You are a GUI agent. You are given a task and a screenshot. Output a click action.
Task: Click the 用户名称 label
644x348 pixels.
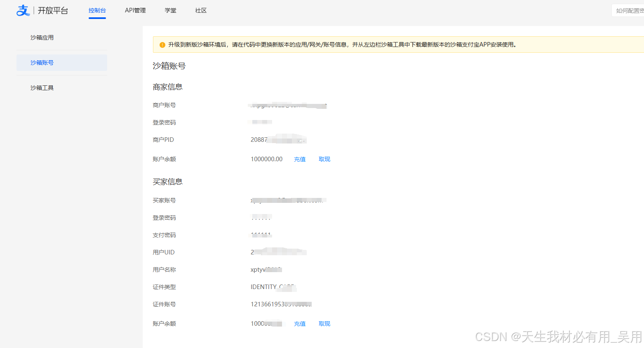[x=164, y=270]
